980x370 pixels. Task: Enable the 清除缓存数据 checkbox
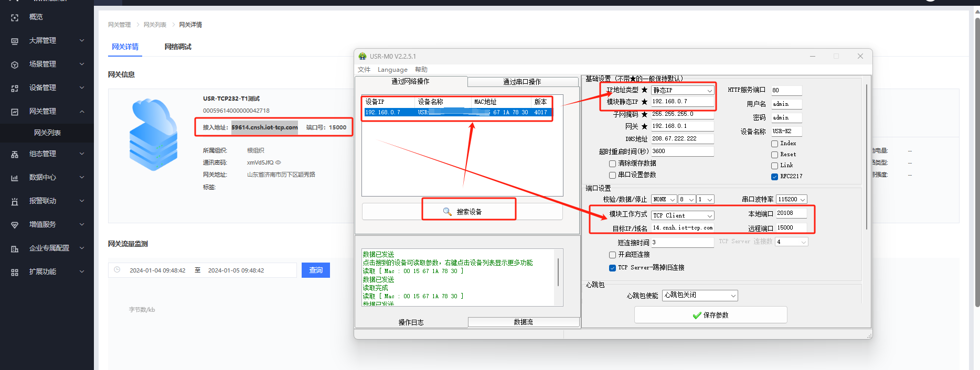tap(612, 164)
